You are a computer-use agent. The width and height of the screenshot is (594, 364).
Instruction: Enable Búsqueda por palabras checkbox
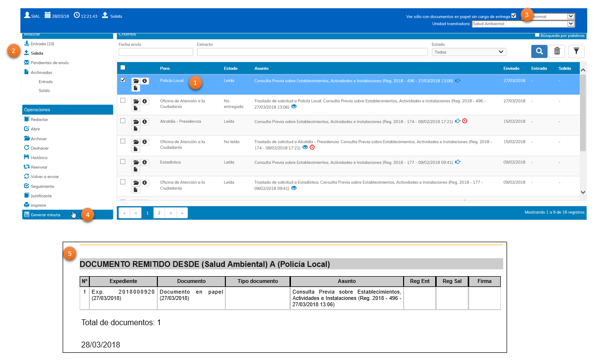(537, 35)
